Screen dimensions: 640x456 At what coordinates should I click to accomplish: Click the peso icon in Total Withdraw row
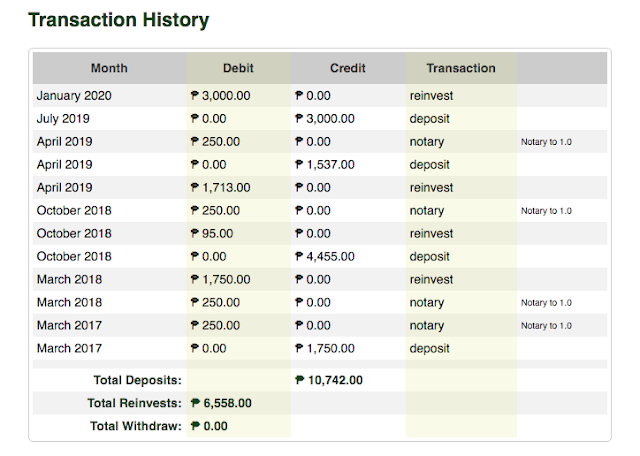[x=195, y=426]
